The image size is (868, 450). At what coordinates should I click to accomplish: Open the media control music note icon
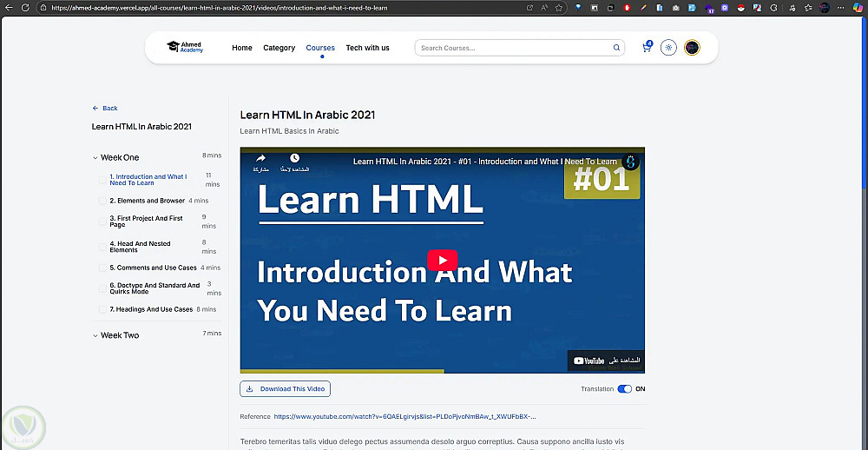(792, 8)
